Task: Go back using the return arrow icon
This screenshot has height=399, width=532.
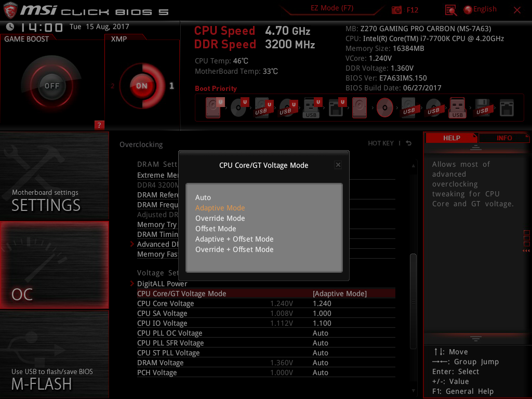Action: pyautogui.click(x=409, y=143)
